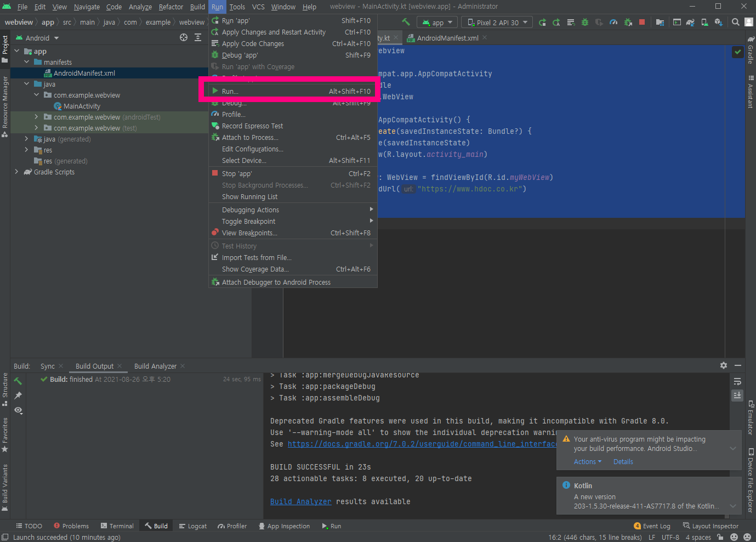Click Apply Changes and Restart Activity toolbar icon
The image size is (756, 542).
coord(556,22)
